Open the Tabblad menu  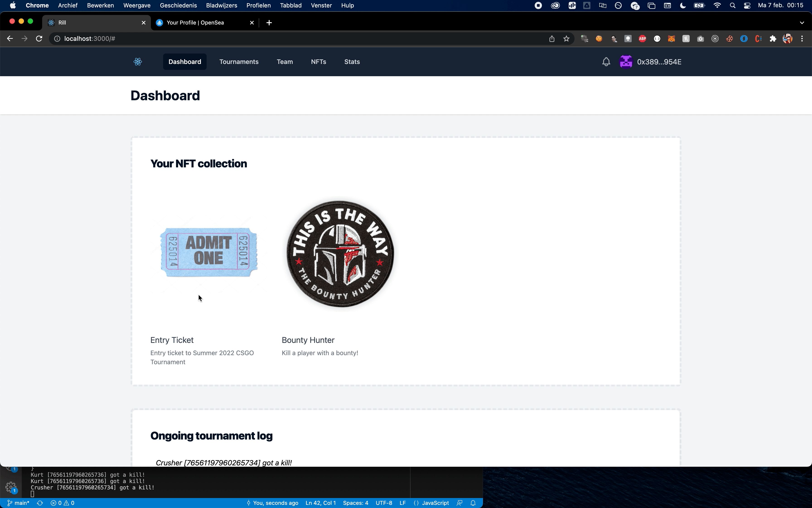(x=291, y=5)
